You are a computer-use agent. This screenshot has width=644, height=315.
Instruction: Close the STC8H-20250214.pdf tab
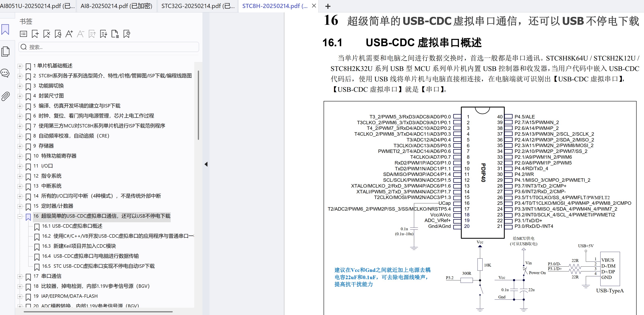314,6
